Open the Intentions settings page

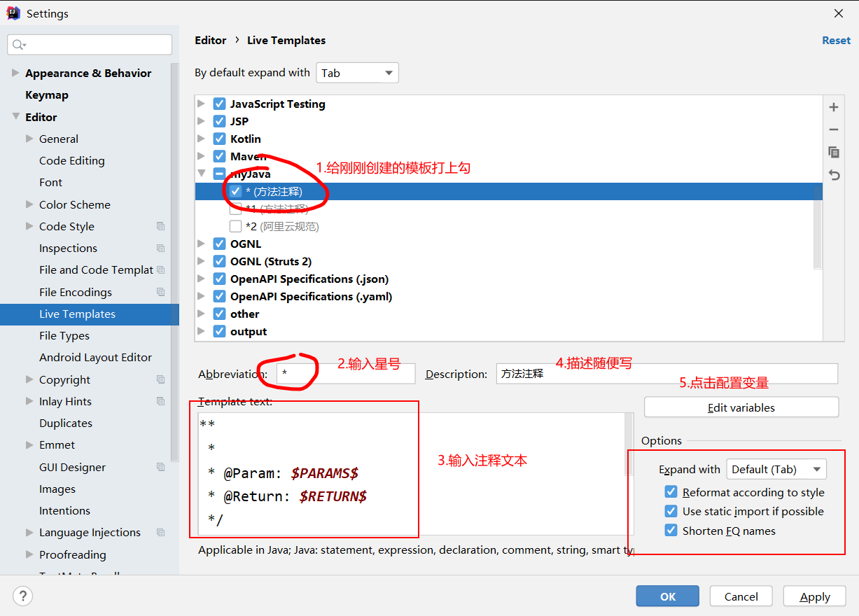point(64,510)
